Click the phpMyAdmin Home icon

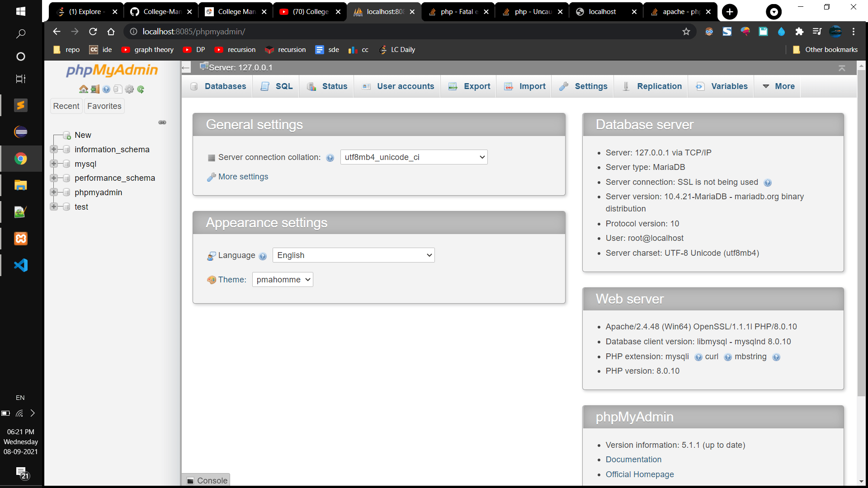pos(83,89)
